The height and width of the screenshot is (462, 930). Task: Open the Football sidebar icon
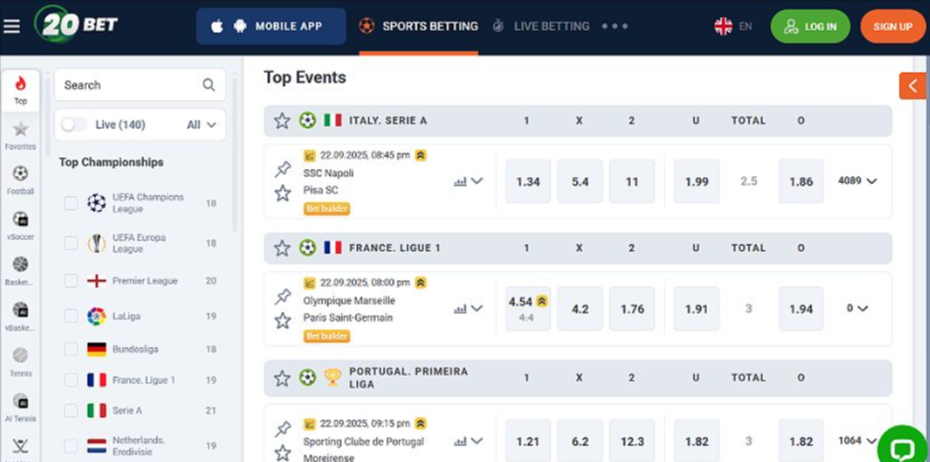[20, 179]
